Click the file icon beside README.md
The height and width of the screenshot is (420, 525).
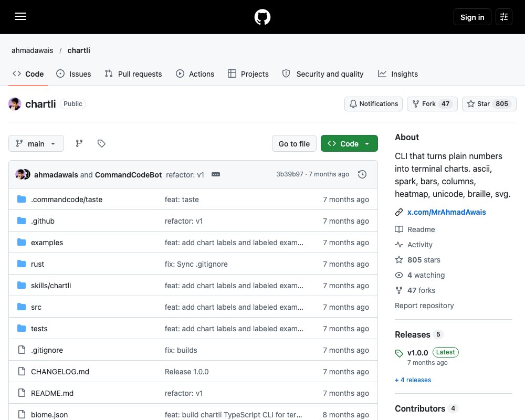click(x=22, y=393)
